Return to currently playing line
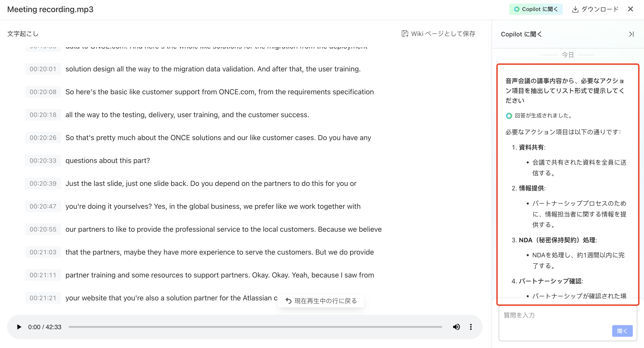644x348 pixels. (321, 301)
